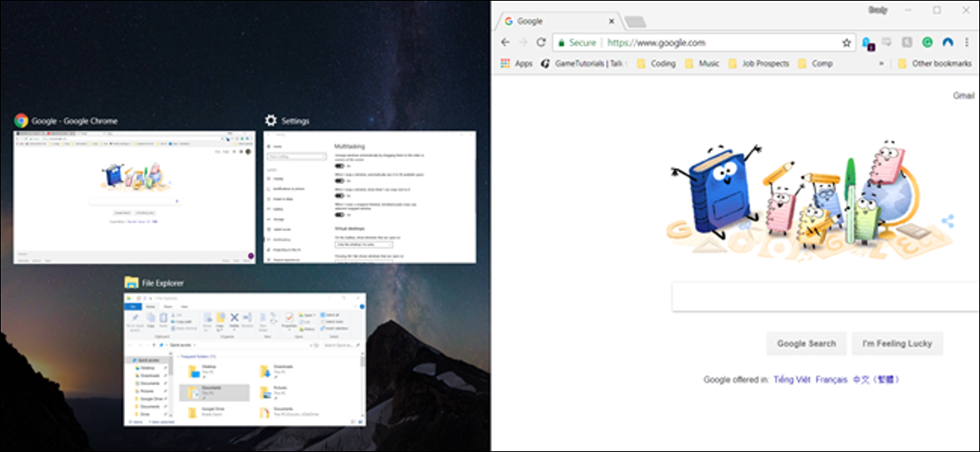Open the Comp bookmarks folder
Viewport: 980px width, 452px height.
[815, 63]
